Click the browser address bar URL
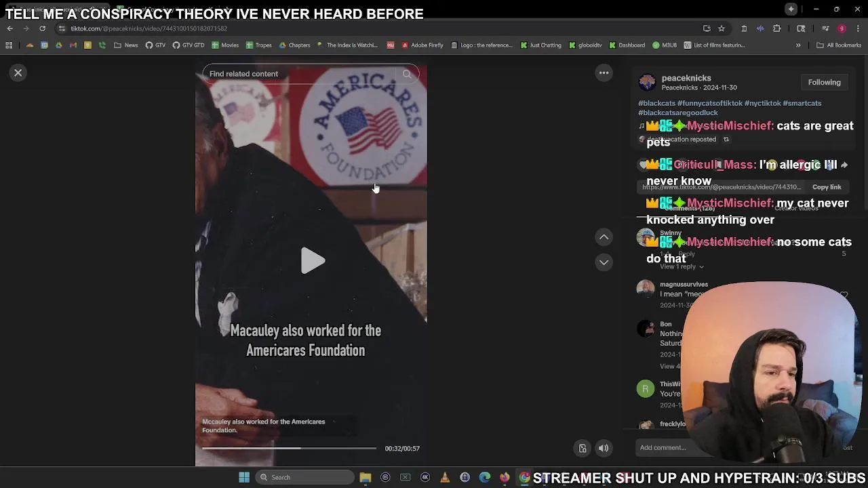 pos(149,28)
